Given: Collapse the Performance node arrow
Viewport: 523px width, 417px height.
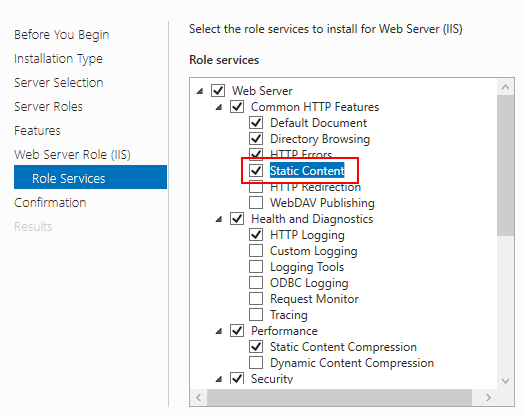Looking at the screenshot, I should [x=219, y=331].
